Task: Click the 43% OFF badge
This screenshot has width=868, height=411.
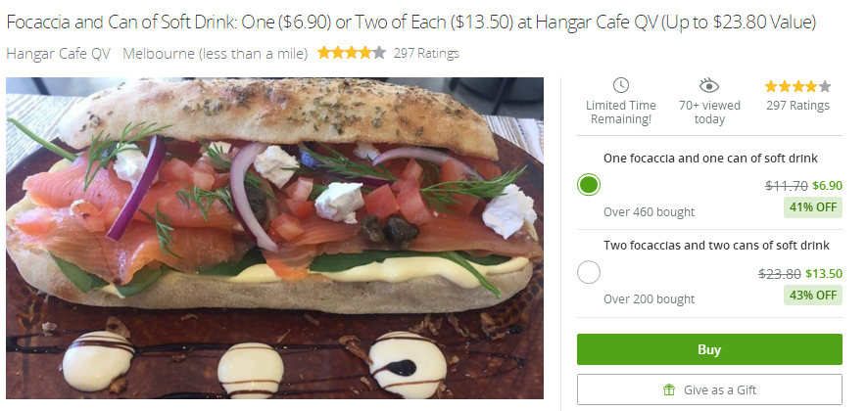Action: tap(812, 295)
